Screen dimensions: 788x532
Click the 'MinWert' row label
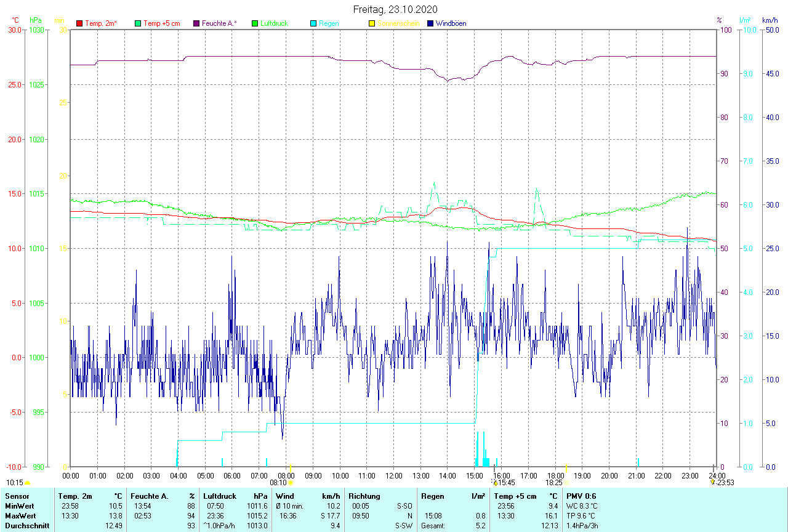point(19,506)
